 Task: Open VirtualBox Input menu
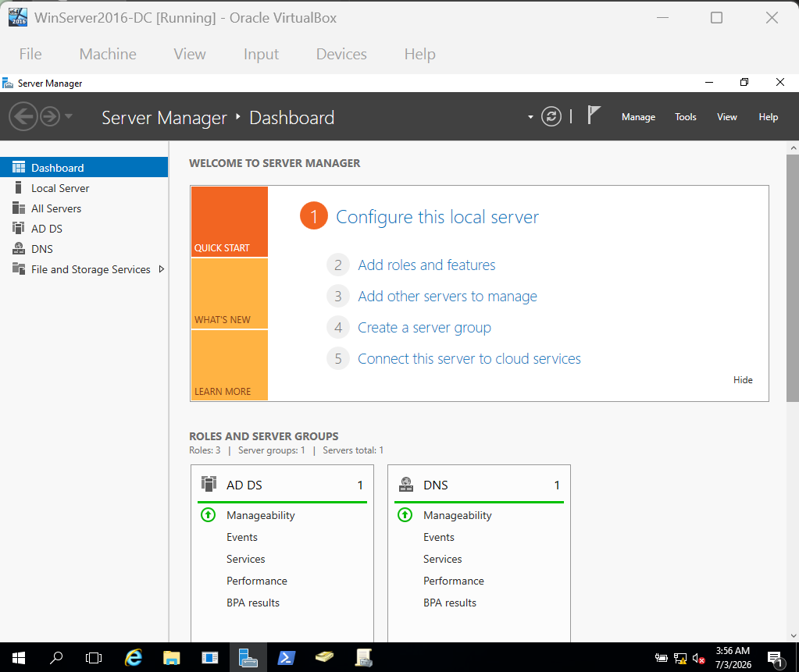point(261,54)
